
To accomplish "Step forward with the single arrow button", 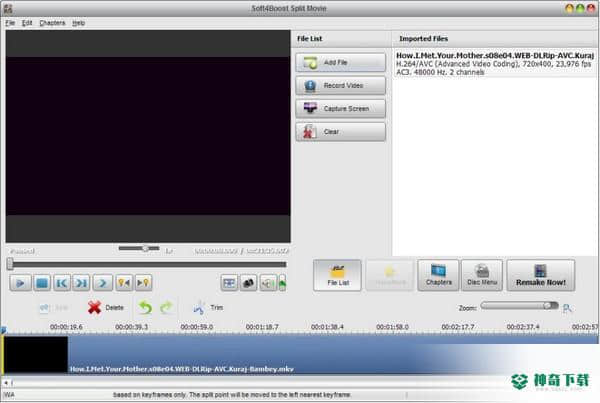I will (x=102, y=283).
